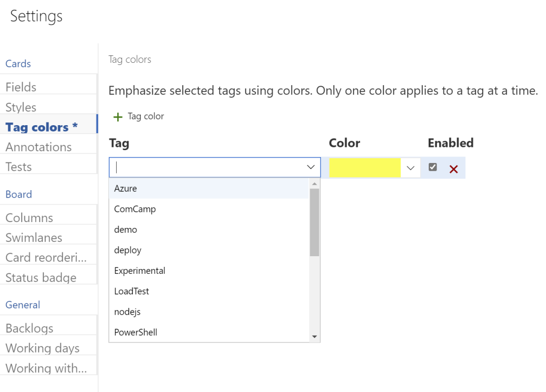Screen dimensions: 546x392
Task: Choose the demo tag option
Action: pos(209,230)
